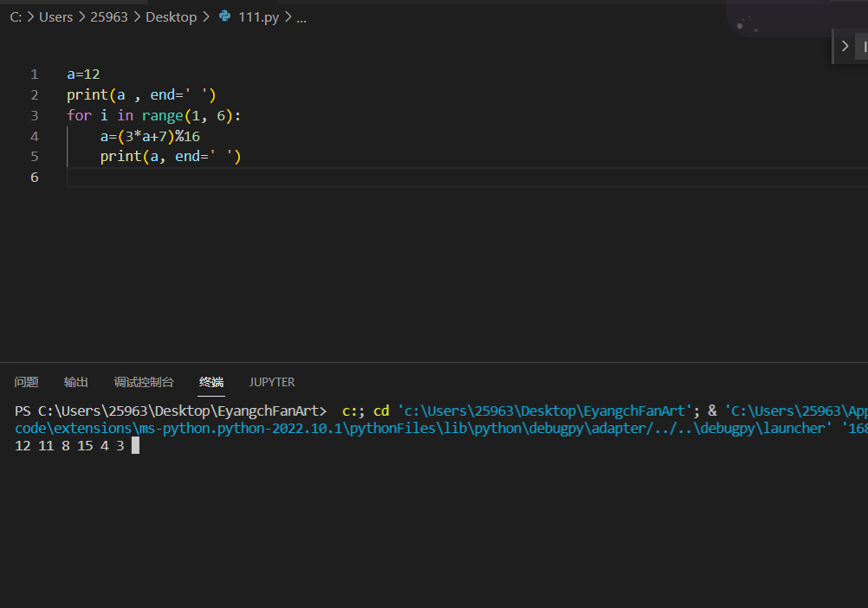Open the JUPYTER panel tab
Viewport: 868px width, 608px height.
pos(272,382)
